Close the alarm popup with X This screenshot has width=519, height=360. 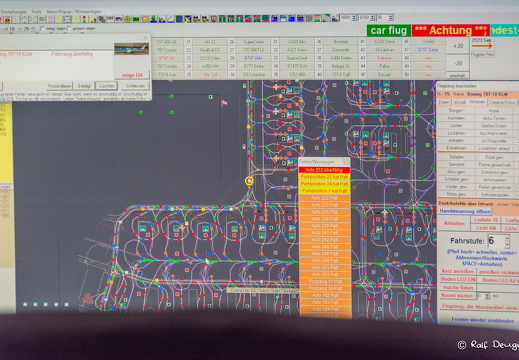pos(145,37)
